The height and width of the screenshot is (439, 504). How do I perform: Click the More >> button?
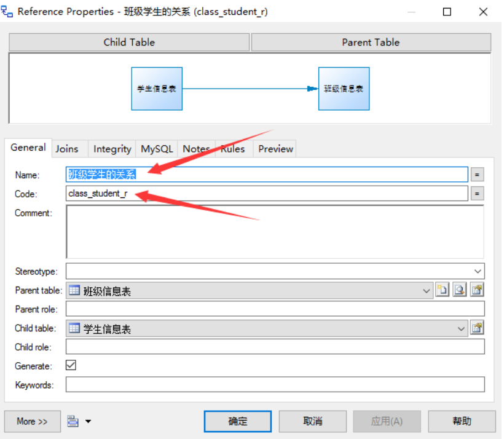tap(32, 421)
